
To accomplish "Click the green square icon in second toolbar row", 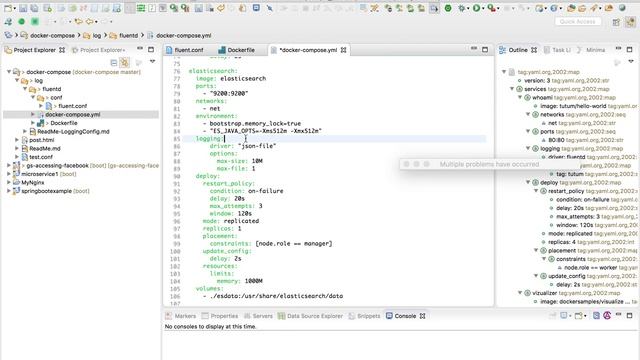I will 35,21.
